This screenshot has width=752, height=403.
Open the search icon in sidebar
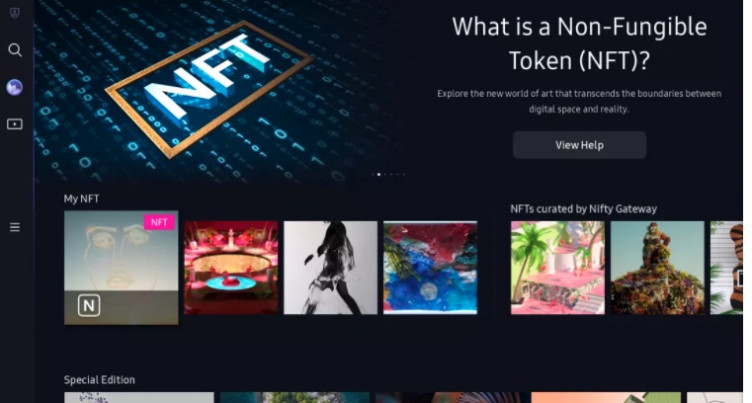(x=15, y=50)
